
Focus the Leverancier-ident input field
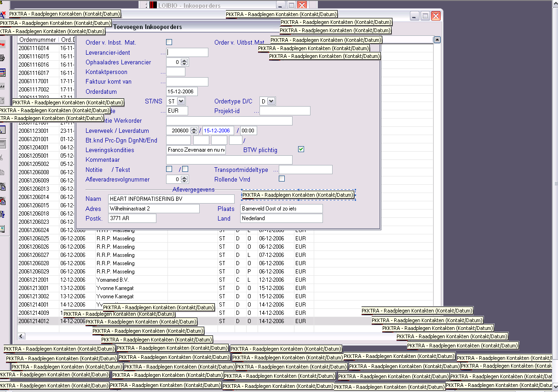[187, 52]
